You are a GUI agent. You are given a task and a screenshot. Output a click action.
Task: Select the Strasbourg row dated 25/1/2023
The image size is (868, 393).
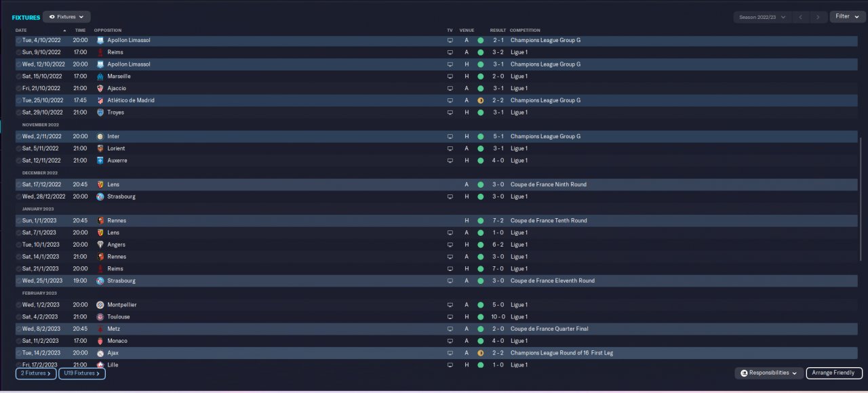coord(436,281)
